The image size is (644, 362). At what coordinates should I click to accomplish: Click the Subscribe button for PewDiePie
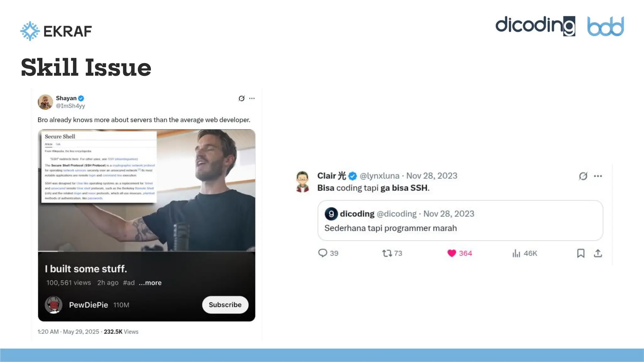tap(225, 304)
